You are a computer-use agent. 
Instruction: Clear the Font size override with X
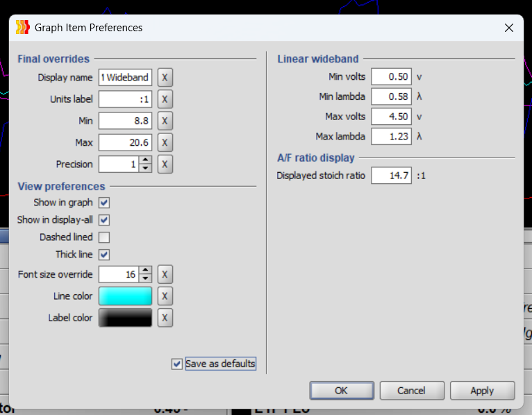coord(165,274)
